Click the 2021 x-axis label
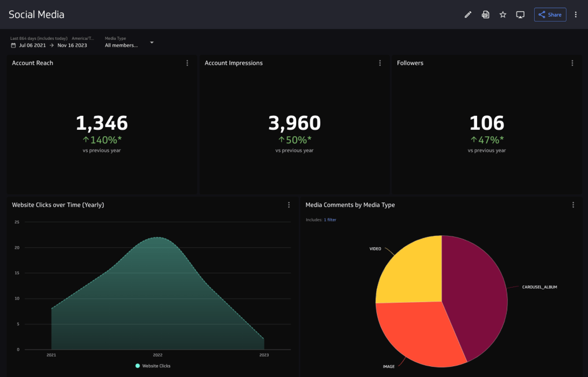 51,355
